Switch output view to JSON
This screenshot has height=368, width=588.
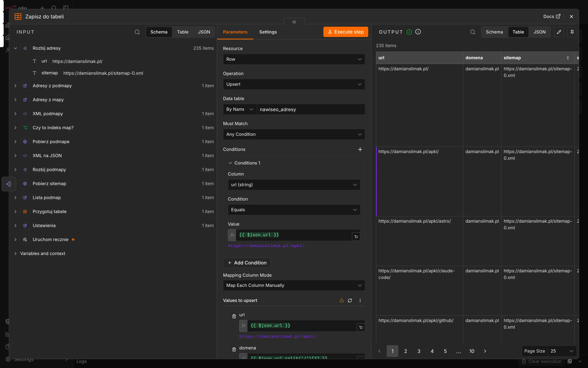click(x=539, y=32)
